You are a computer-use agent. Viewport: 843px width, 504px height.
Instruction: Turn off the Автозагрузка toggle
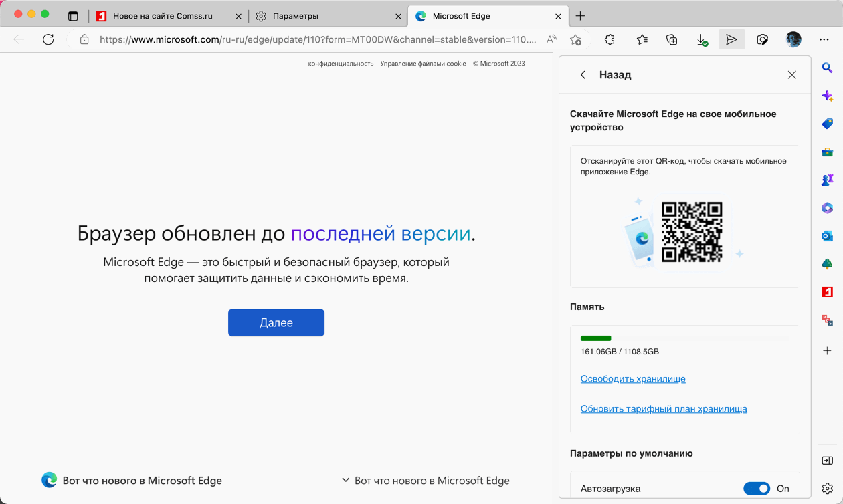pos(757,489)
